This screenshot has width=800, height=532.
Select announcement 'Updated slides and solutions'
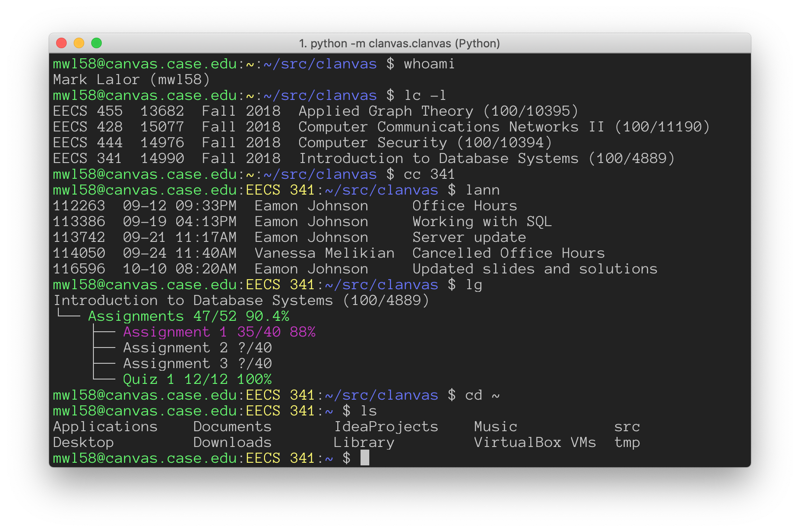click(355, 269)
